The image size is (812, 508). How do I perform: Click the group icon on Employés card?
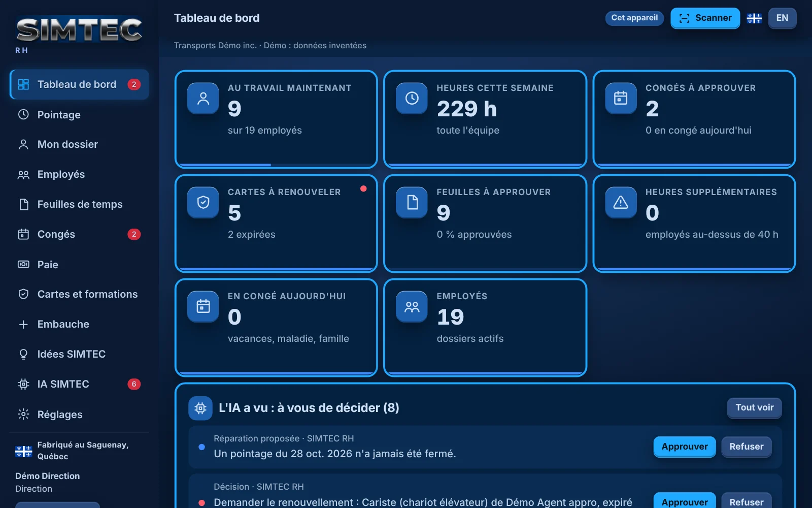click(412, 306)
